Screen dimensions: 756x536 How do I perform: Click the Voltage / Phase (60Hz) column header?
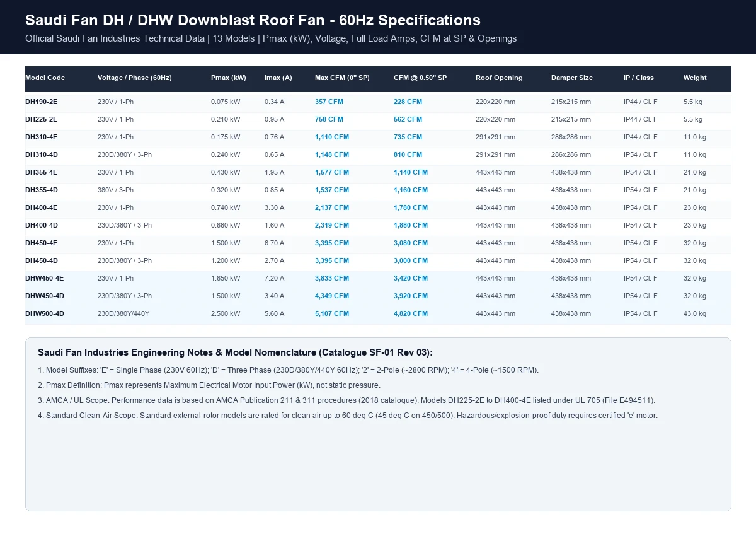(x=134, y=78)
